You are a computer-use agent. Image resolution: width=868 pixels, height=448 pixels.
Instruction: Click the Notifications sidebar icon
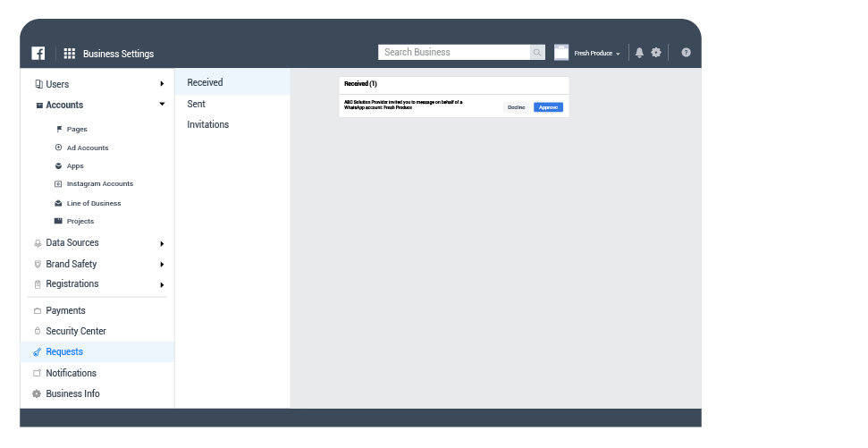click(37, 373)
